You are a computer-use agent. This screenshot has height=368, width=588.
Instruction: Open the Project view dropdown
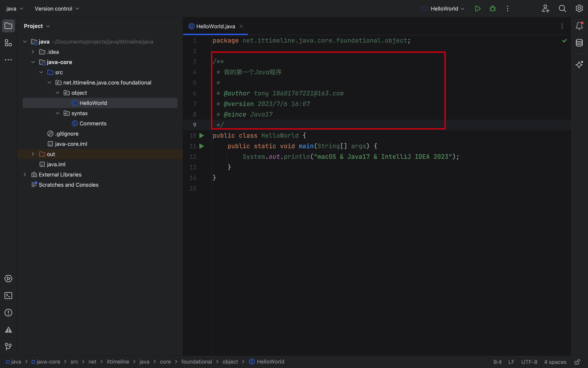tap(37, 26)
